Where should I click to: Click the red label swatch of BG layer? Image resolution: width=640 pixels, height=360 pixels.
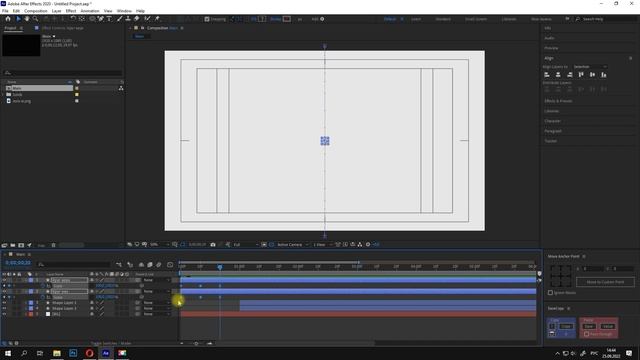pyautogui.click(x=31, y=314)
